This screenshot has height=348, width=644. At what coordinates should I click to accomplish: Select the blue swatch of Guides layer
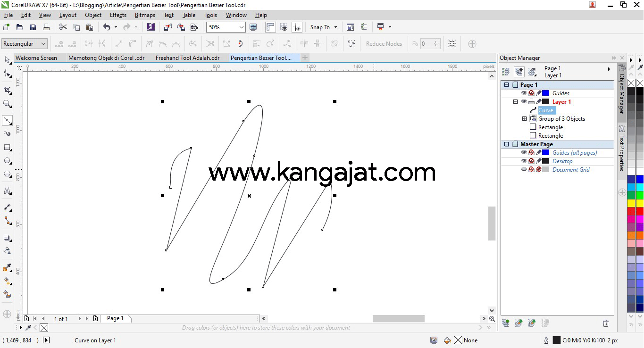546,93
